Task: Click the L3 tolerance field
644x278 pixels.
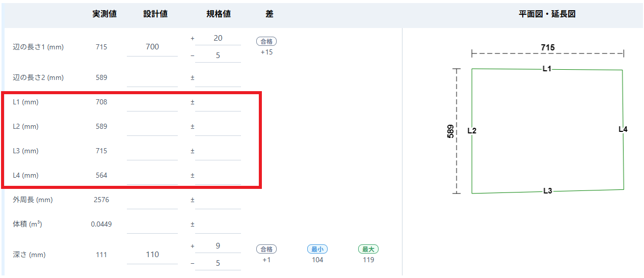Action: click(218, 151)
